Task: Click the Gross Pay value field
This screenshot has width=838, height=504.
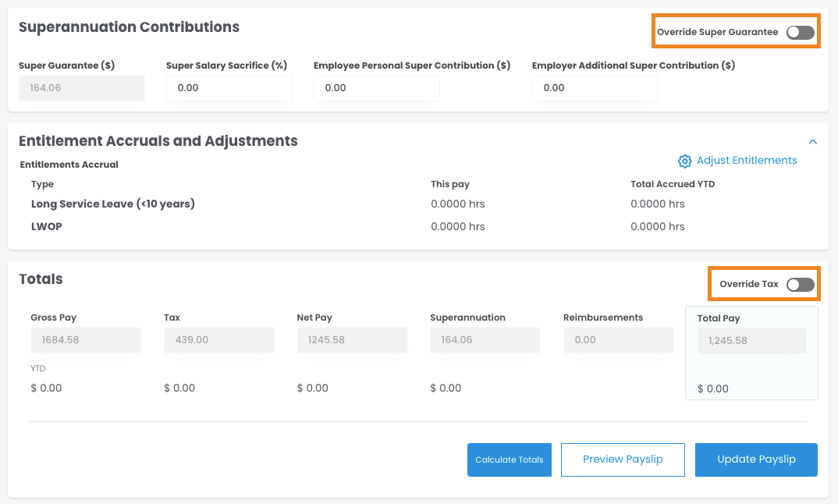Action: [85, 340]
